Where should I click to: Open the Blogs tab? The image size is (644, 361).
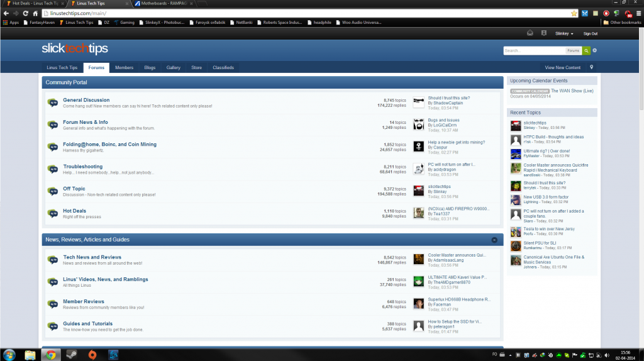pyautogui.click(x=150, y=68)
